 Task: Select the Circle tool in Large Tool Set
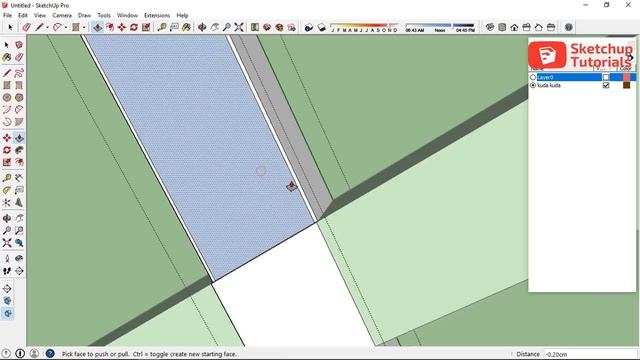[7, 98]
